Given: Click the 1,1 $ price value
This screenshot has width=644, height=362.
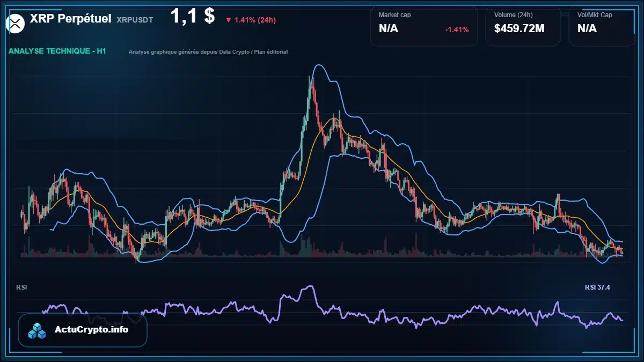Looking at the screenshot, I should [x=193, y=16].
